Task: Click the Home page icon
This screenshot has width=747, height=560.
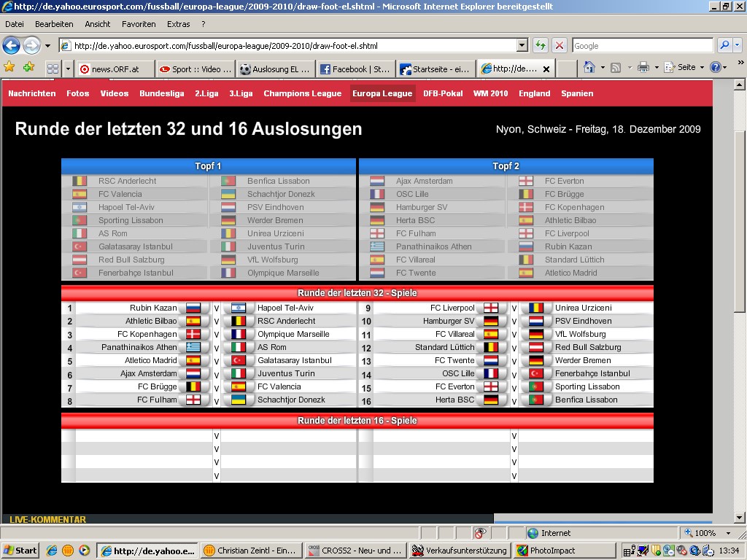Action: click(589, 67)
